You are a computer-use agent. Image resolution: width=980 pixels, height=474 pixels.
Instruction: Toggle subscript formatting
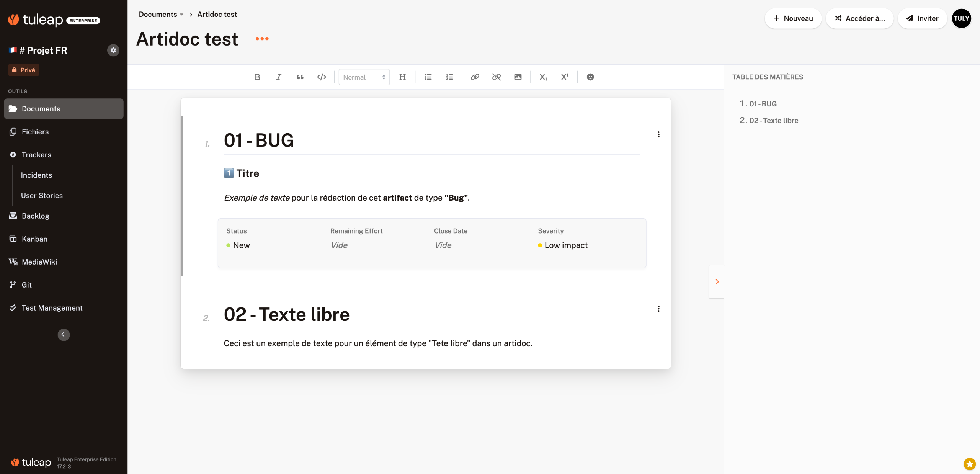[543, 77]
